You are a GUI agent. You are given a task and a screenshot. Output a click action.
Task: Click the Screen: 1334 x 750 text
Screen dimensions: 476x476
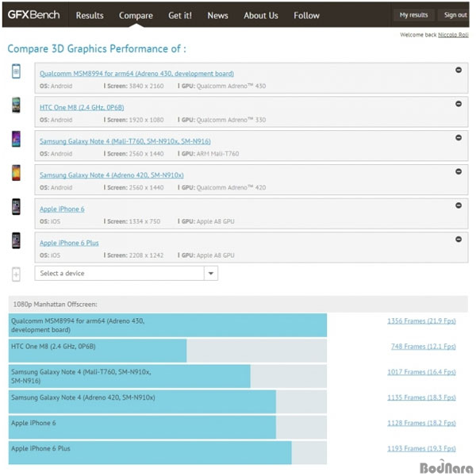[133, 221]
